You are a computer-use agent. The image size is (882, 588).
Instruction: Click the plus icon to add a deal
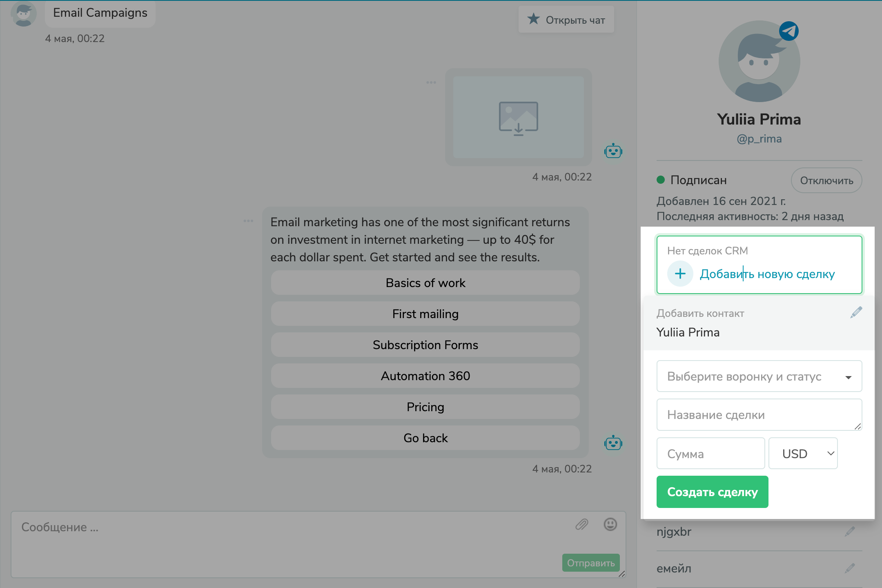(x=679, y=274)
